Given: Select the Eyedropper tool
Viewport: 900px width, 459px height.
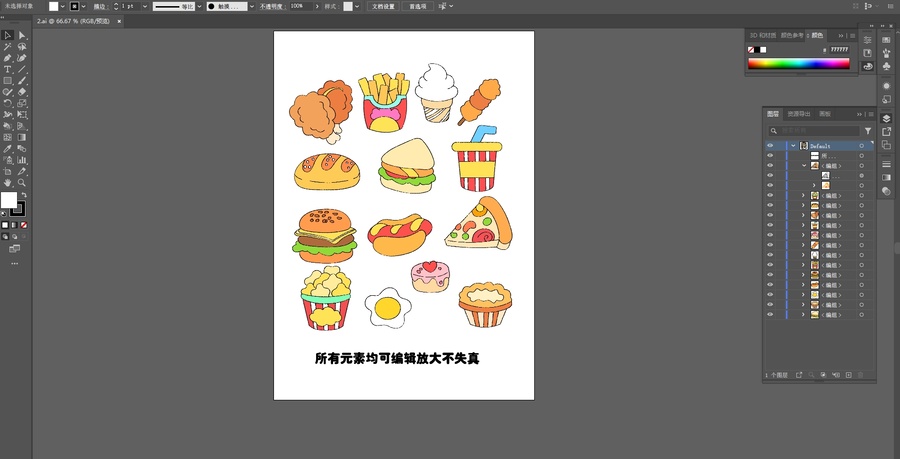Looking at the screenshot, I should (x=7, y=149).
